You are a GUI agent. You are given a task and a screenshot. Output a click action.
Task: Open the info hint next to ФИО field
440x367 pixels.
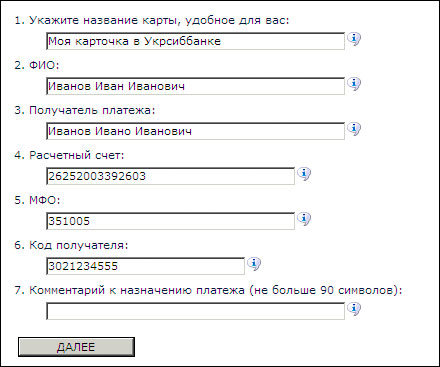[x=354, y=84]
